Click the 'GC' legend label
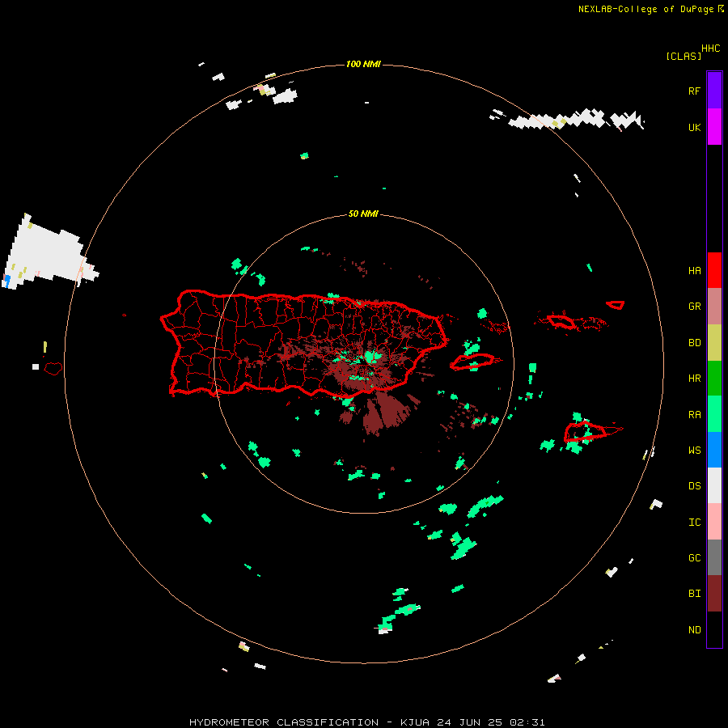Image resolution: width=728 pixels, height=728 pixels. [694, 557]
